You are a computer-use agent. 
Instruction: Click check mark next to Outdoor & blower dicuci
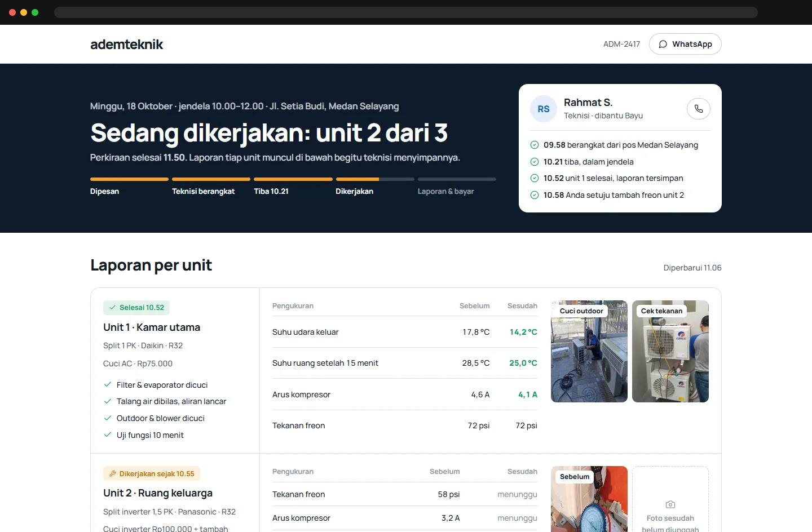pos(108,418)
